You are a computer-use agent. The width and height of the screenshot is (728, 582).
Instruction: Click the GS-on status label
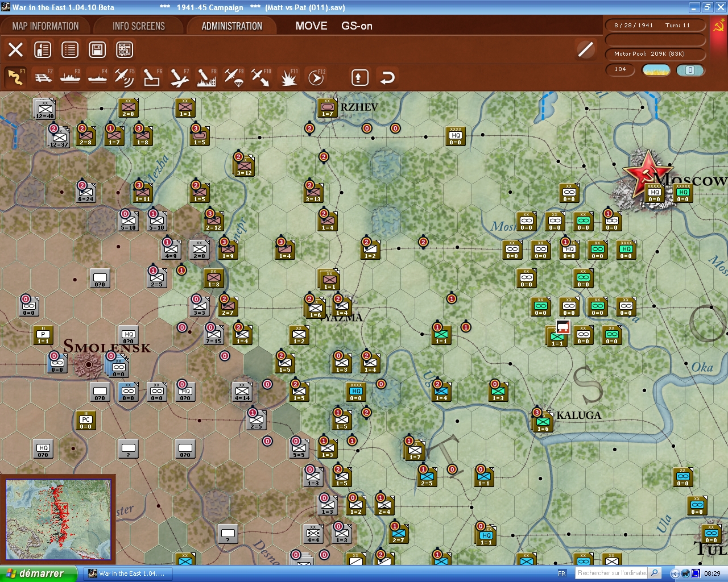click(x=357, y=26)
